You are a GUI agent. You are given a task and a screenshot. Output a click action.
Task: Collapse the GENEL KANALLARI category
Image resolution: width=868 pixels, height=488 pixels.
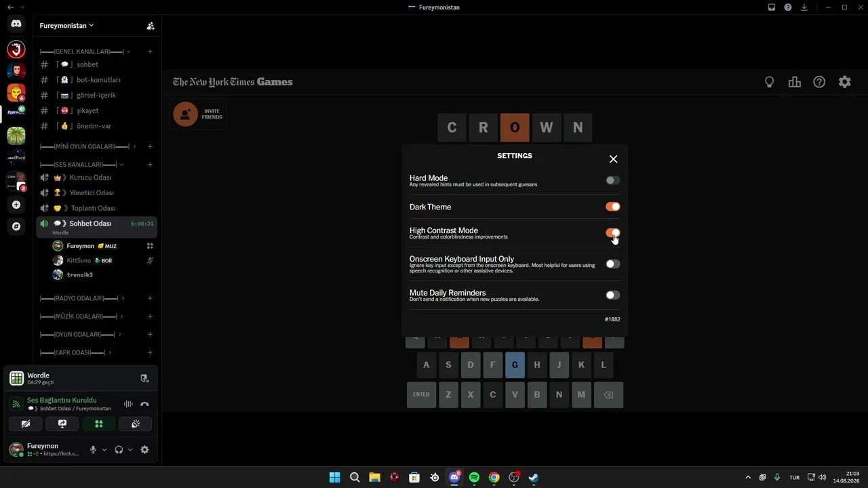point(85,52)
